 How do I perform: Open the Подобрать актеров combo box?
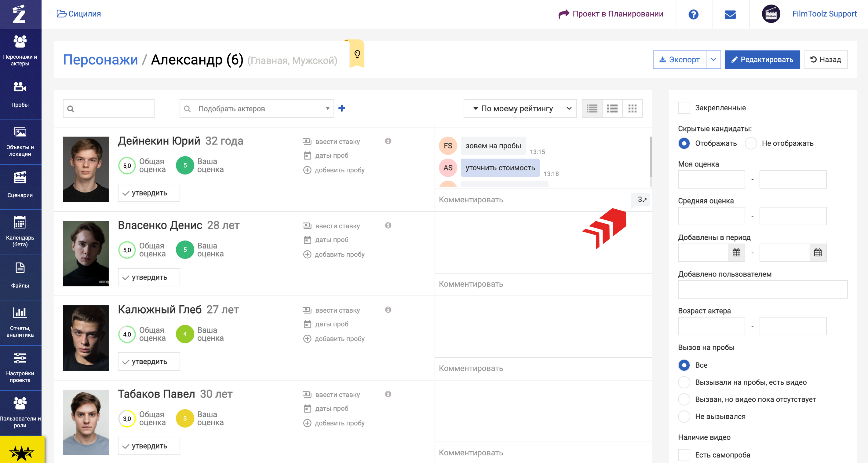pos(257,108)
